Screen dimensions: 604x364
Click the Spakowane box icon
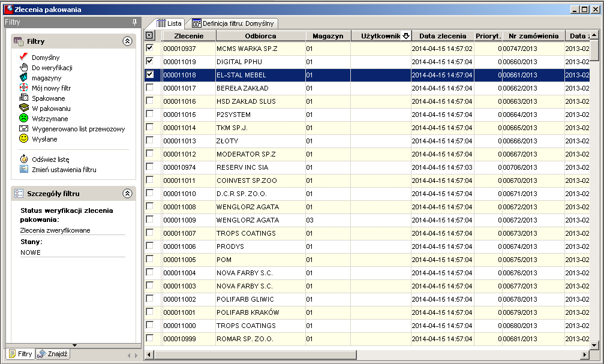point(24,98)
